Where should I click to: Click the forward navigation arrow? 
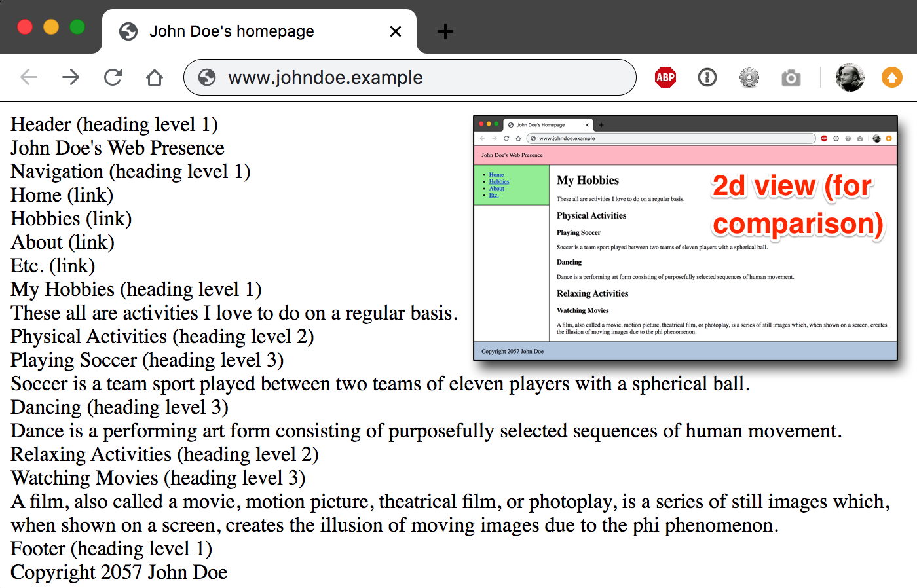(71, 77)
